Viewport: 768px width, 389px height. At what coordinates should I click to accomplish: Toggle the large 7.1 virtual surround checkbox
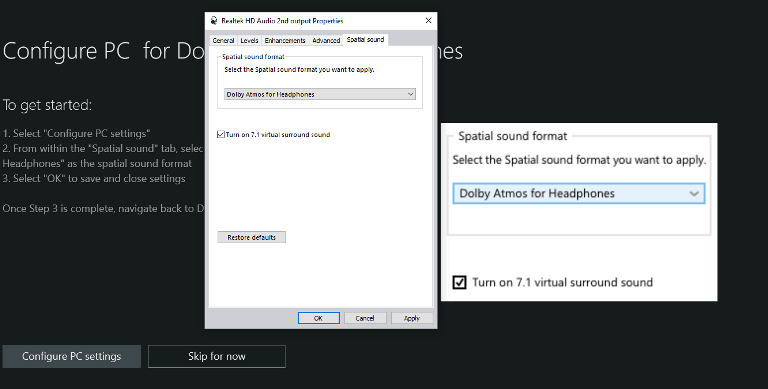[x=459, y=282]
